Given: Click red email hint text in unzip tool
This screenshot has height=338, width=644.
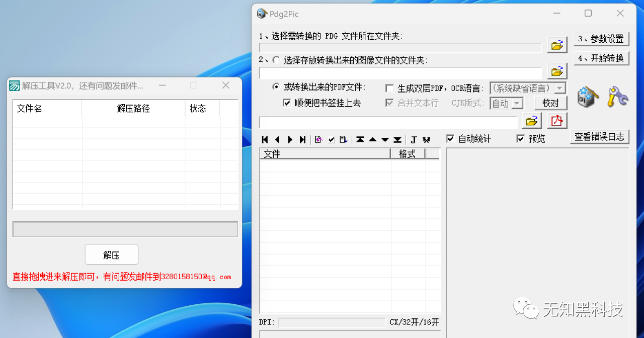Looking at the screenshot, I should pos(122,277).
